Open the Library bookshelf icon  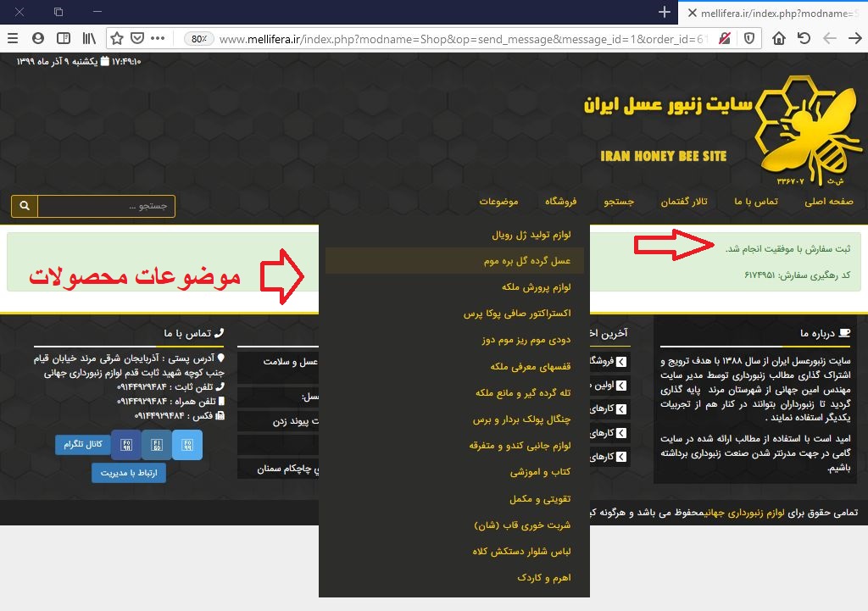pos(88,38)
